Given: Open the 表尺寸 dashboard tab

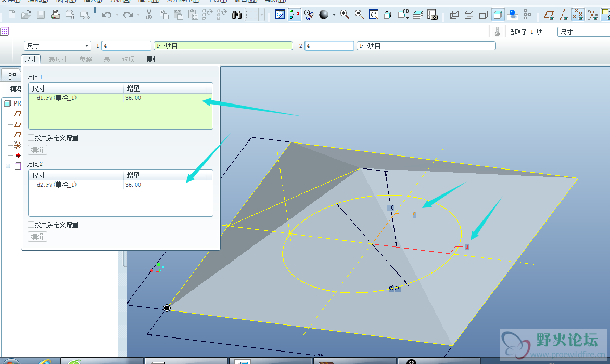Looking at the screenshot, I should 58,59.
